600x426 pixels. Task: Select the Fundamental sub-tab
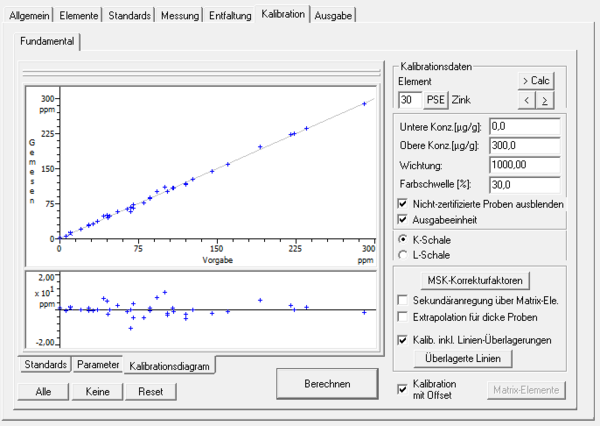click(x=47, y=41)
